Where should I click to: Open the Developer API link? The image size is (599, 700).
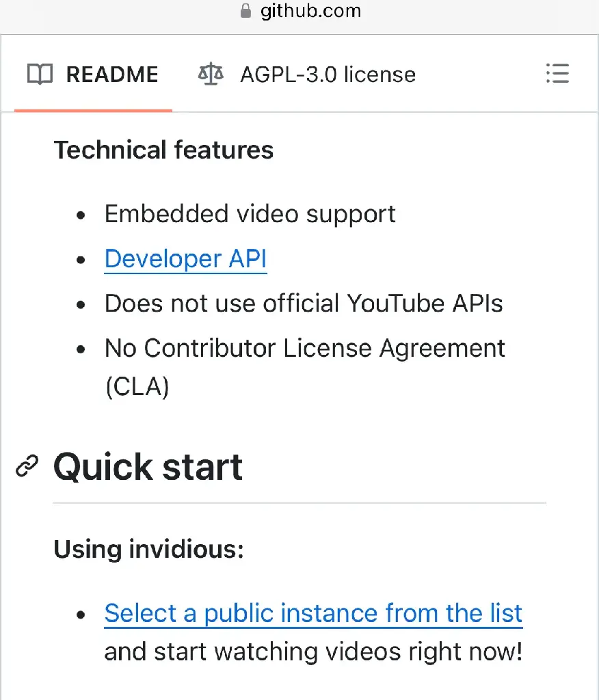tap(185, 258)
